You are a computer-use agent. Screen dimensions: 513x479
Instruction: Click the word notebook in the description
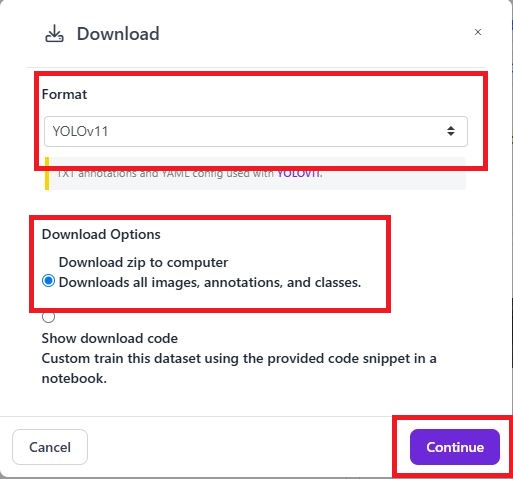(74, 378)
